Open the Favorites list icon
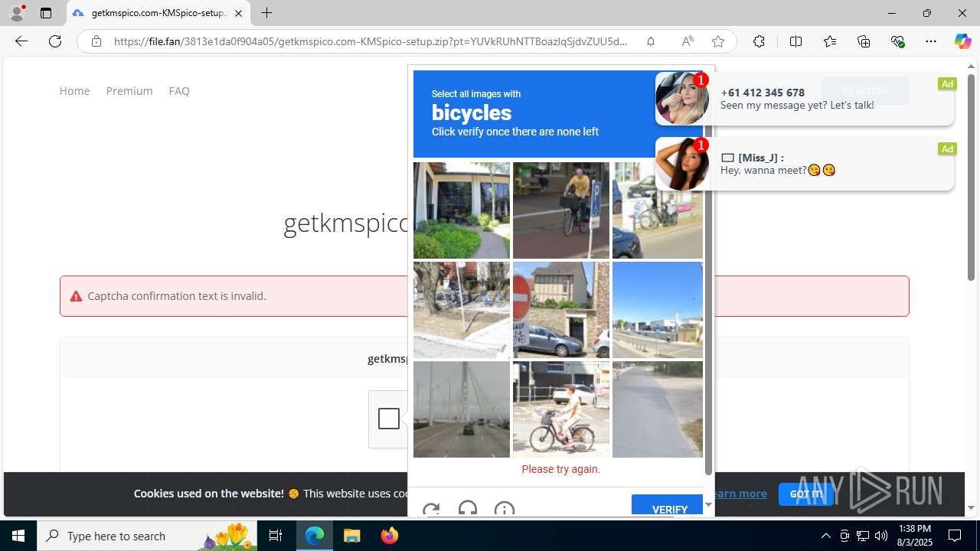The image size is (980, 551). [830, 41]
